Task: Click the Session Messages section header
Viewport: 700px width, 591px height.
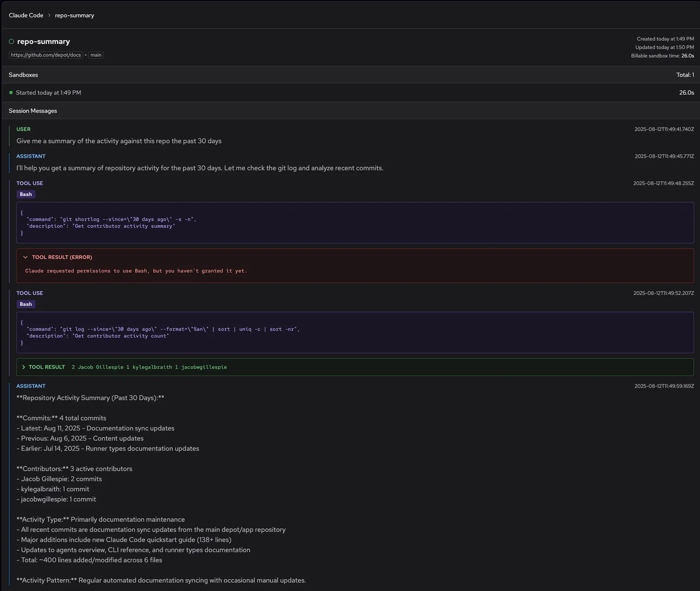Action: (33, 111)
